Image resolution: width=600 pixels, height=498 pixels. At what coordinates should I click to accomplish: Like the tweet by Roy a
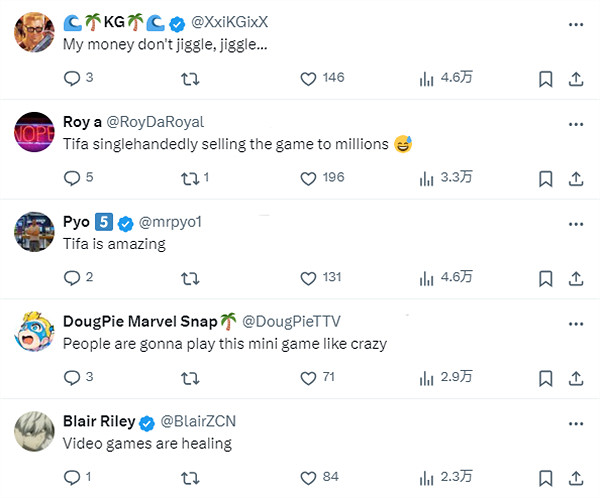tap(309, 178)
